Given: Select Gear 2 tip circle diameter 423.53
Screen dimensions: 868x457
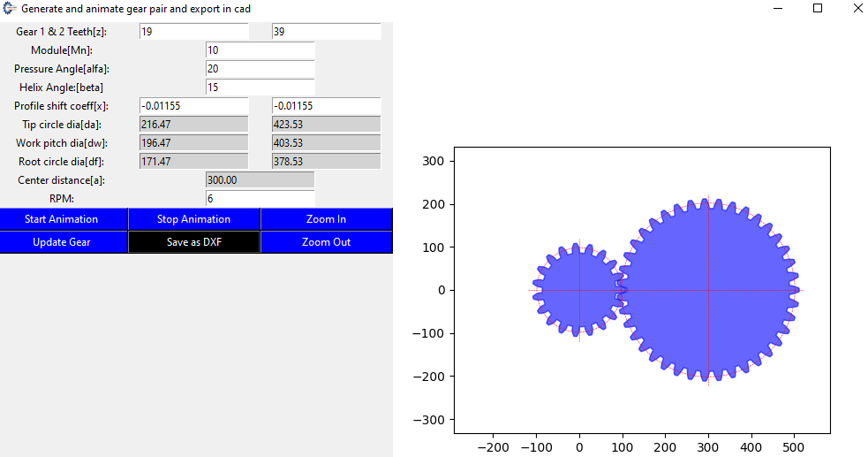Looking at the screenshot, I should click(326, 124).
